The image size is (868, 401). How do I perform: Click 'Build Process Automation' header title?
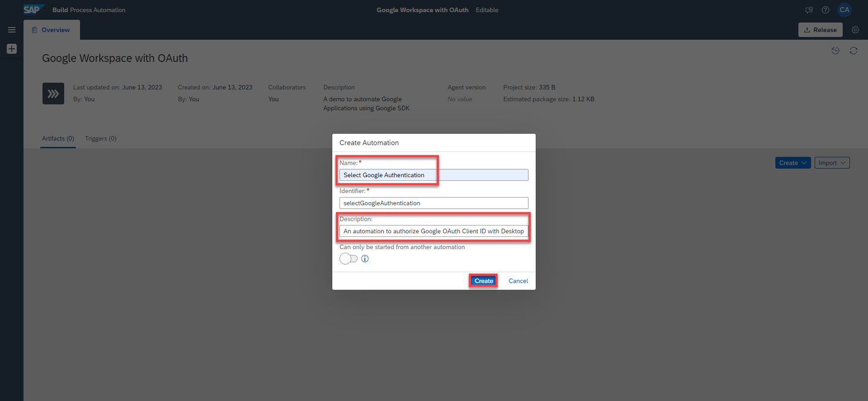89,10
